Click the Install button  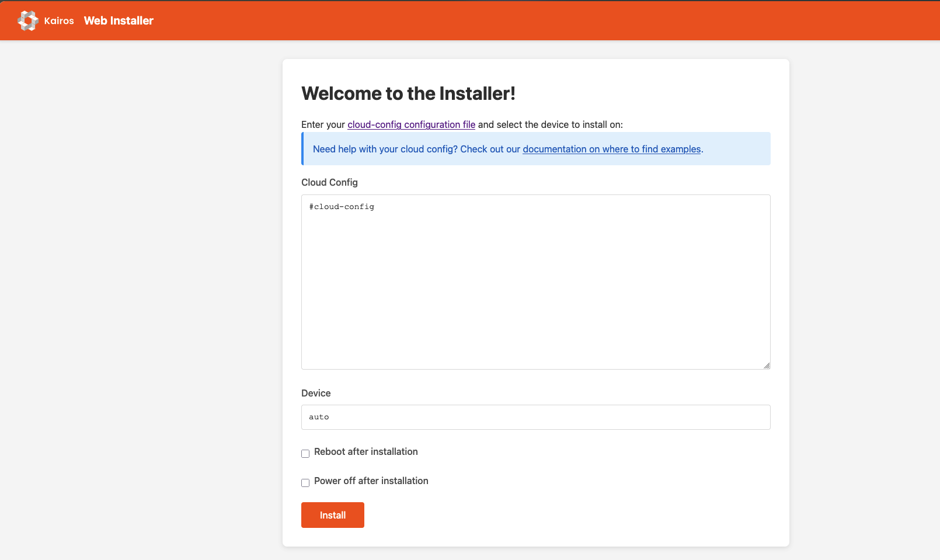pyautogui.click(x=333, y=515)
